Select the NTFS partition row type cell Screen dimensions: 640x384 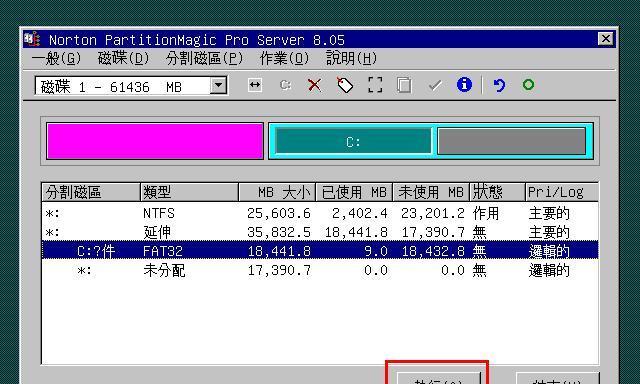pos(159,213)
